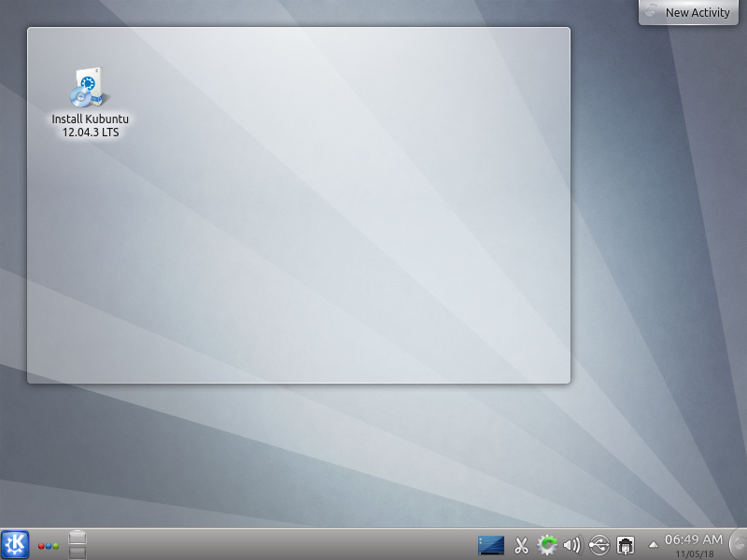Open the speaker volume control
Image resolution: width=747 pixels, height=560 pixels.
click(x=572, y=545)
